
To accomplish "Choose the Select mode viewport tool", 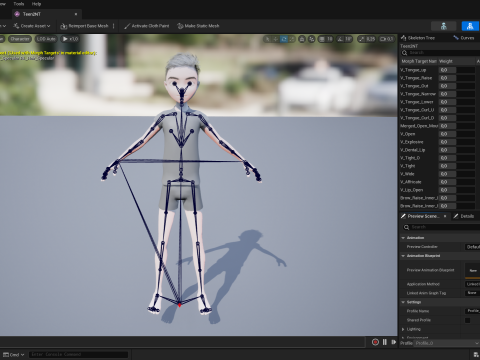I will point(267,39).
